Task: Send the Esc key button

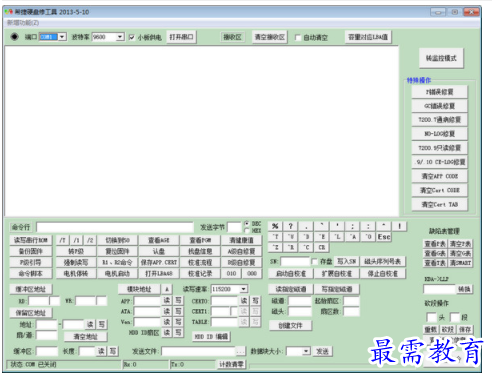Action: 384,237
